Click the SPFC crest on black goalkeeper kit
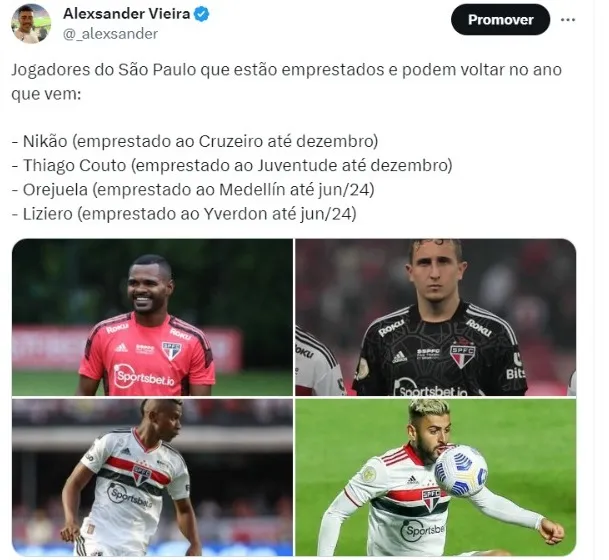Image resolution: width=609 pixels, height=560 pixels. click(x=463, y=354)
